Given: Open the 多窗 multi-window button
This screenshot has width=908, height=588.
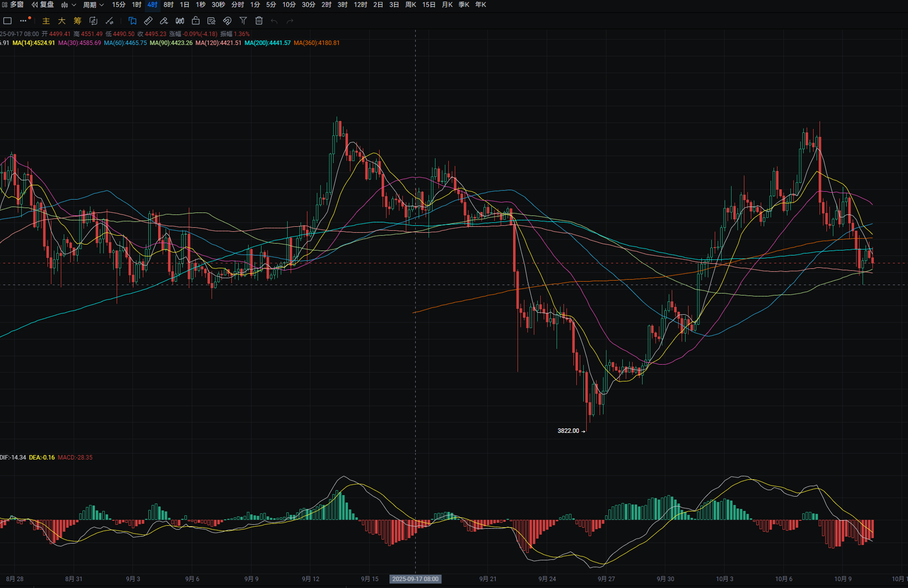Looking at the screenshot, I should point(13,5).
